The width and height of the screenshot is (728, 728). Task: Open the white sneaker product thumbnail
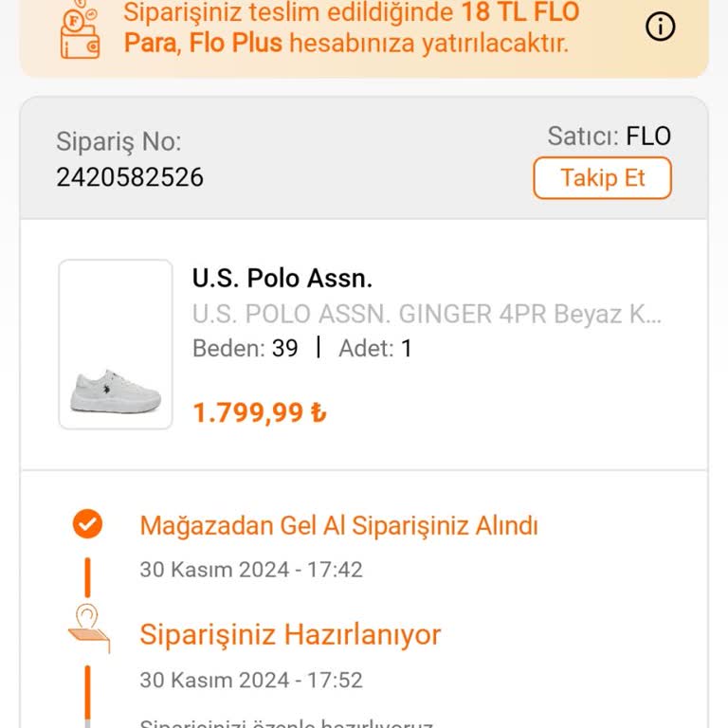pyautogui.click(x=116, y=344)
